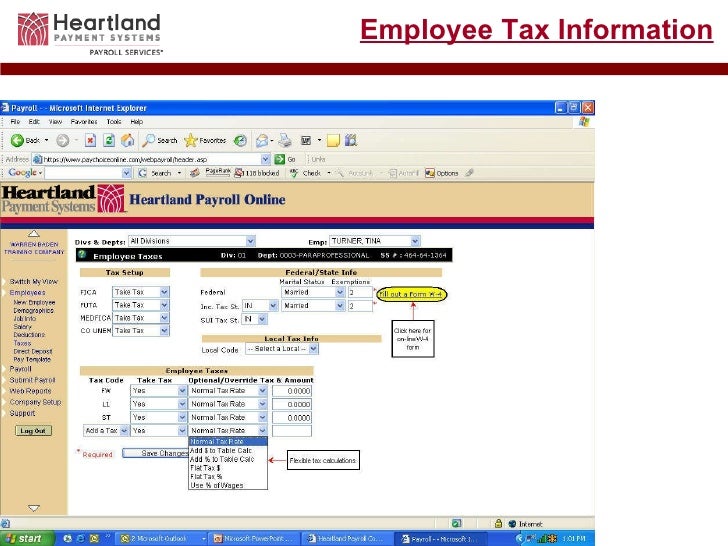The image size is (728, 546).
Task: Click the up arrow above sidebar menu
Action: [x=33, y=234]
